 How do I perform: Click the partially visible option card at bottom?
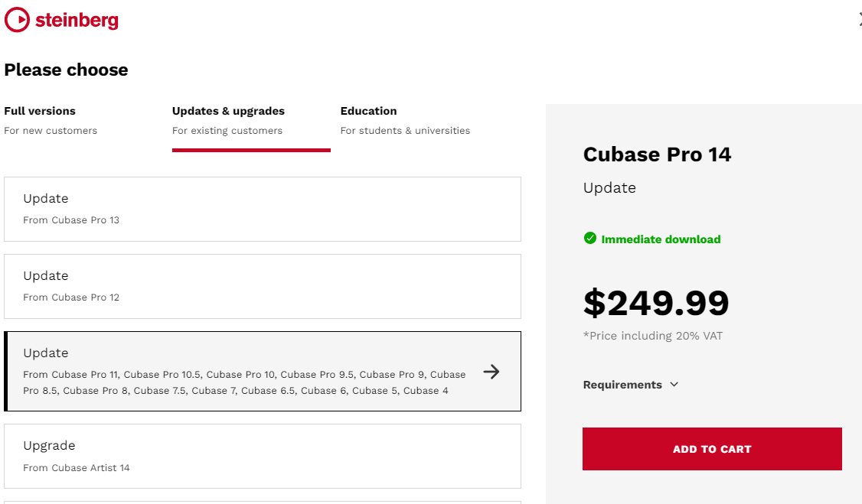coord(263,502)
